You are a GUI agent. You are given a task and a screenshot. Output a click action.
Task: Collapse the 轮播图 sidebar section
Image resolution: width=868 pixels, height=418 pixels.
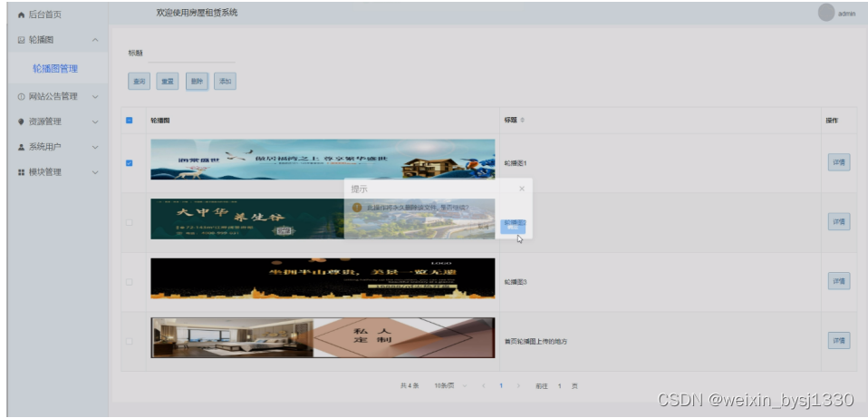[58, 40]
